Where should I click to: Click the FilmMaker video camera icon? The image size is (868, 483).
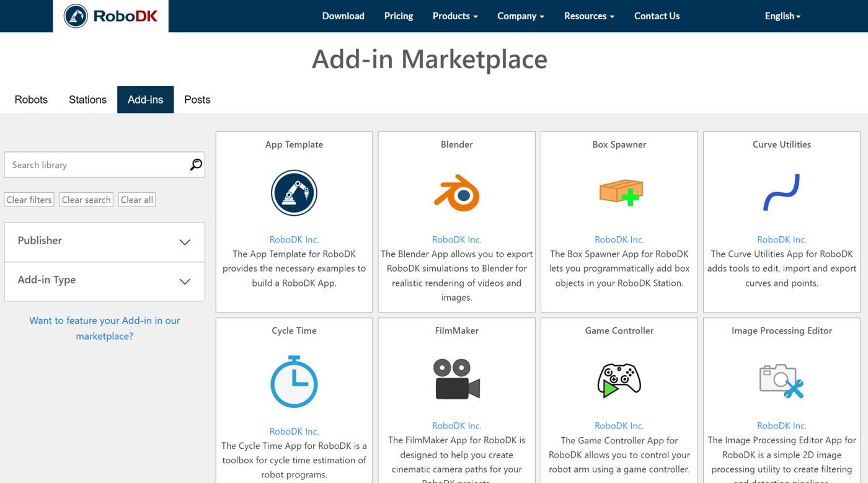tap(457, 379)
